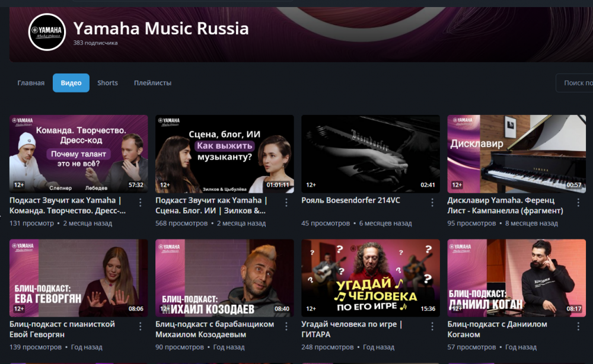Viewport: 593px width, 364px height.
Task: Go to the Плейлисты tab
Action: [152, 83]
